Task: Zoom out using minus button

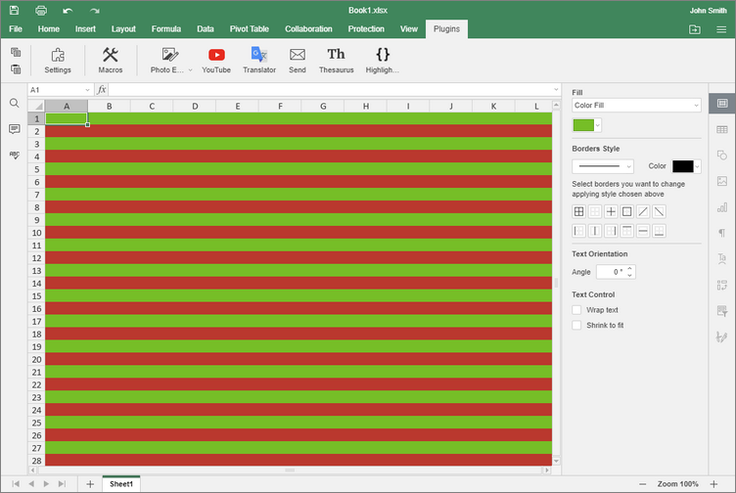Action: pyautogui.click(x=643, y=484)
